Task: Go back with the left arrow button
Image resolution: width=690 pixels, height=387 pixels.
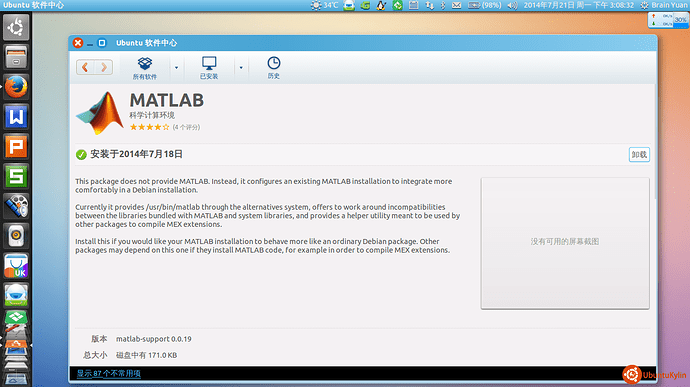Action: pyautogui.click(x=85, y=67)
